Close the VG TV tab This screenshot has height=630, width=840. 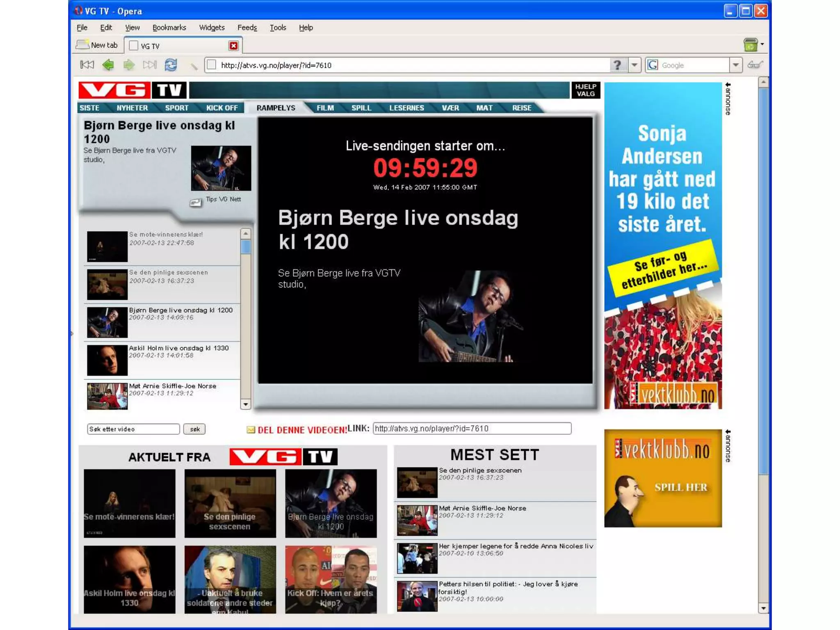point(233,46)
